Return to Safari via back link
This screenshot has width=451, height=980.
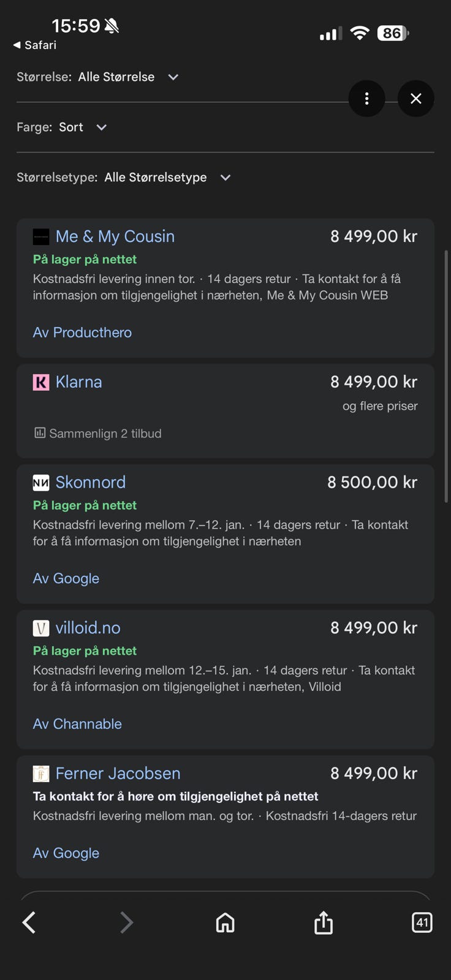coord(35,45)
